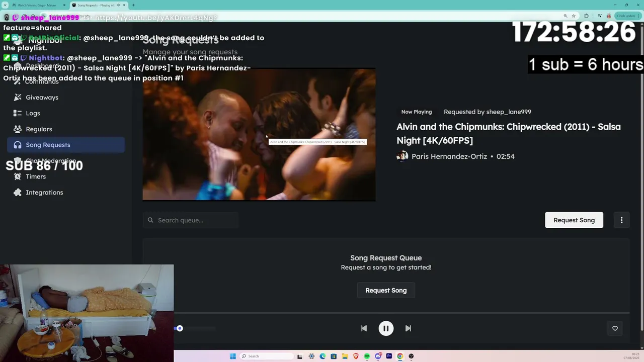Click the Paris Hernandez-Ortiz channel name

449,156
